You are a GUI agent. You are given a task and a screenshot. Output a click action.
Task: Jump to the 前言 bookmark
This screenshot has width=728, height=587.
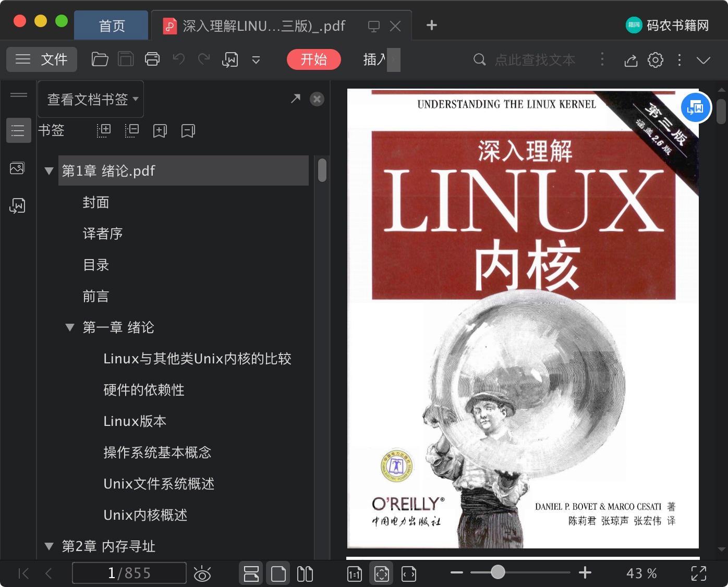96,296
